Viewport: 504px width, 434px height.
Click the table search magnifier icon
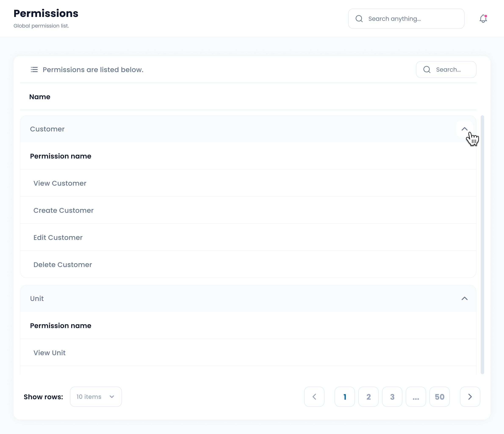(x=427, y=70)
